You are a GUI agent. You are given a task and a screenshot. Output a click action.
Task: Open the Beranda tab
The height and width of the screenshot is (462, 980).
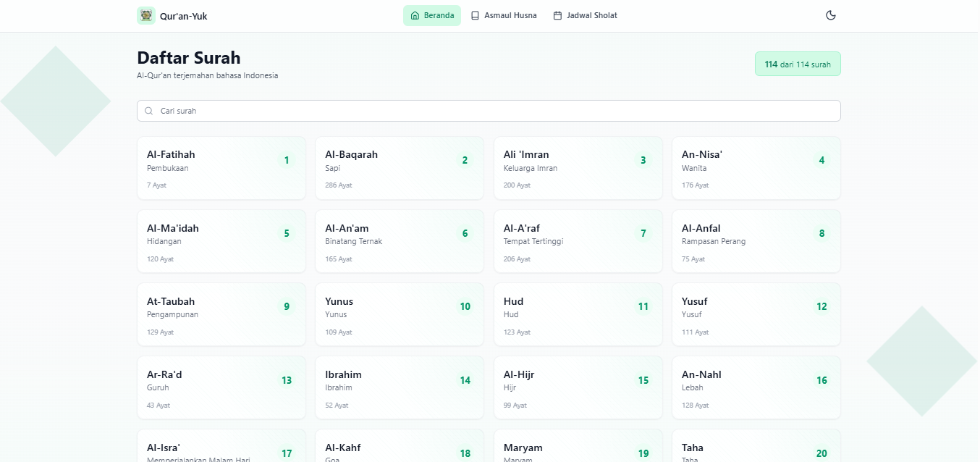432,15
